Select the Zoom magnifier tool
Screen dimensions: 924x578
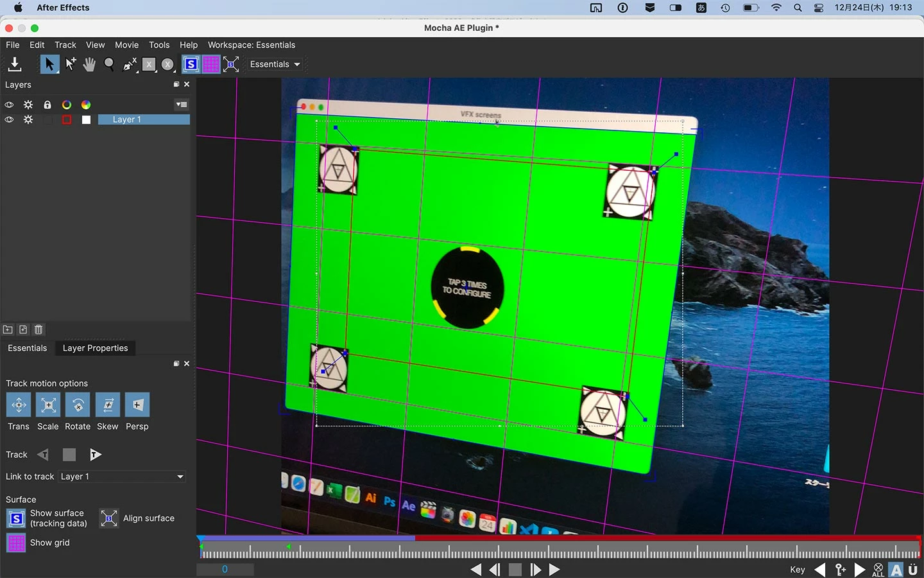click(109, 64)
